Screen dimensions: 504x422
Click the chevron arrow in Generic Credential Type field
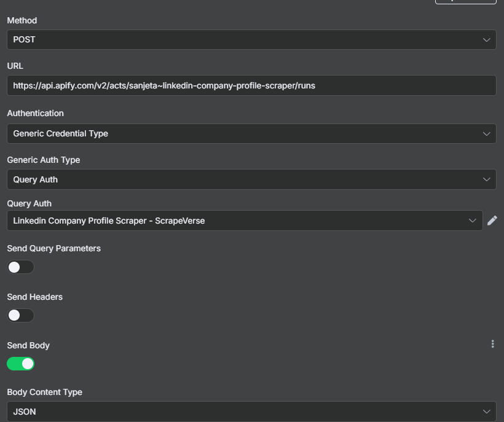[486, 133]
